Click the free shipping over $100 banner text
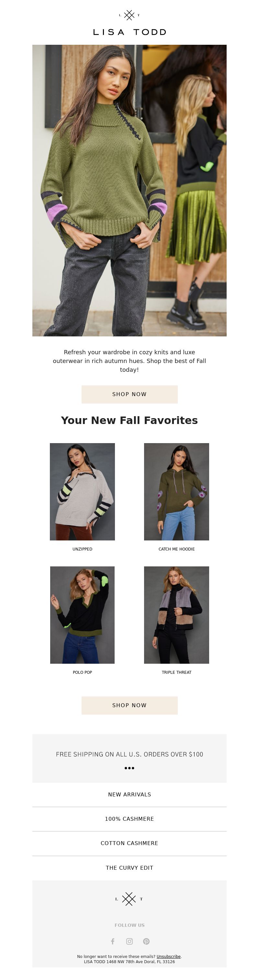The width and height of the screenshot is (259, 980). point(129,754)
